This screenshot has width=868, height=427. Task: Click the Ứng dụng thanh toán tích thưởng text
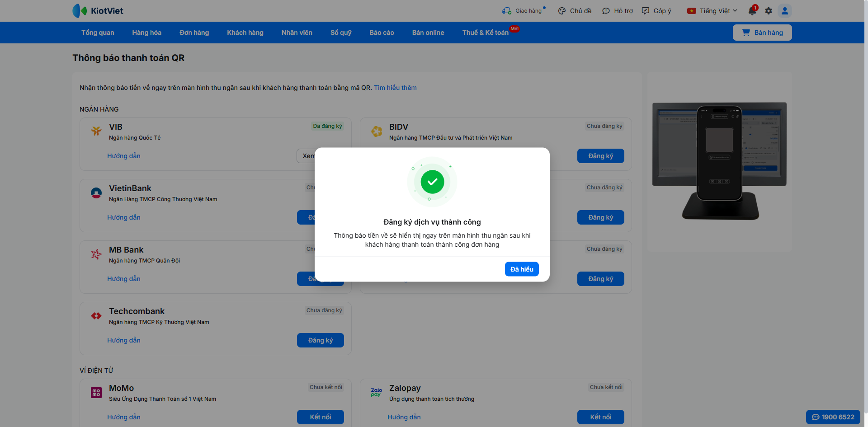pos(432,399)
